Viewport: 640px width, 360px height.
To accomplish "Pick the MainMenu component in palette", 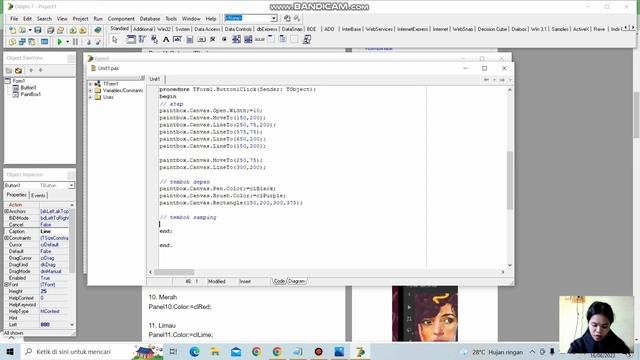I will click(142, 39).
